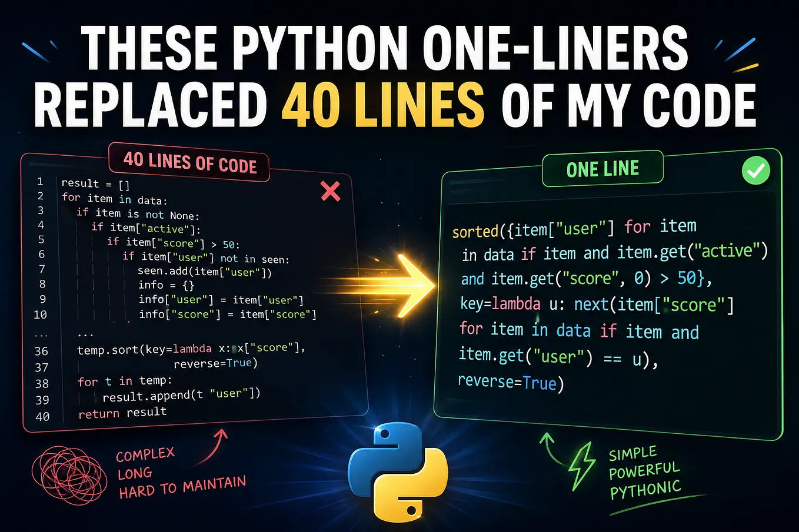Image resolution: width=799 pixels, height=532 pixels.
Task: Click code line 'info["user"] = item["user"]'
Action: tap(221, 300)
